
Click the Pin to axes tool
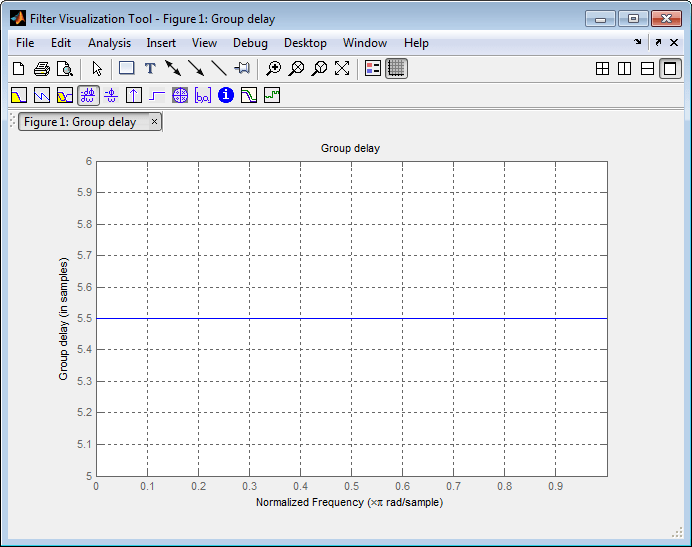242,68
